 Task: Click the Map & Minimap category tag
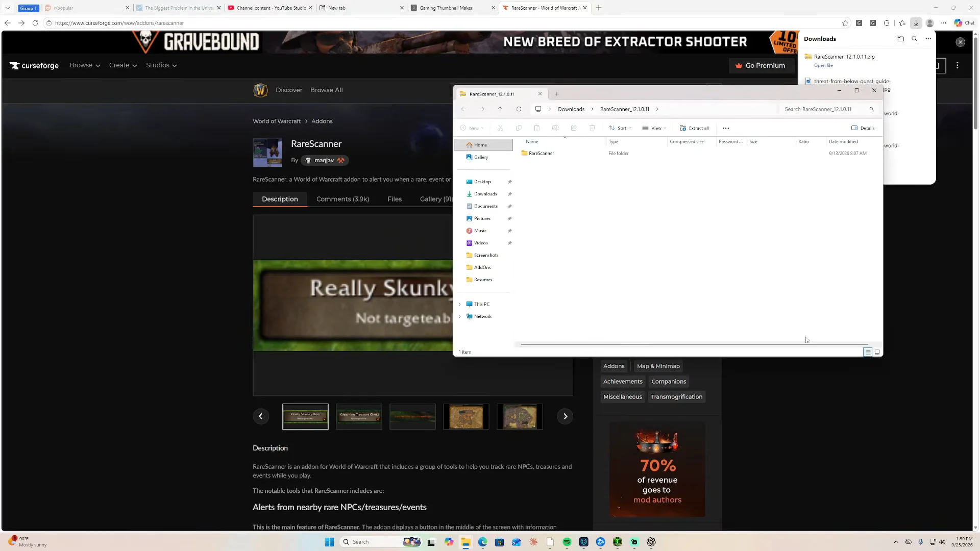(658, 366)
